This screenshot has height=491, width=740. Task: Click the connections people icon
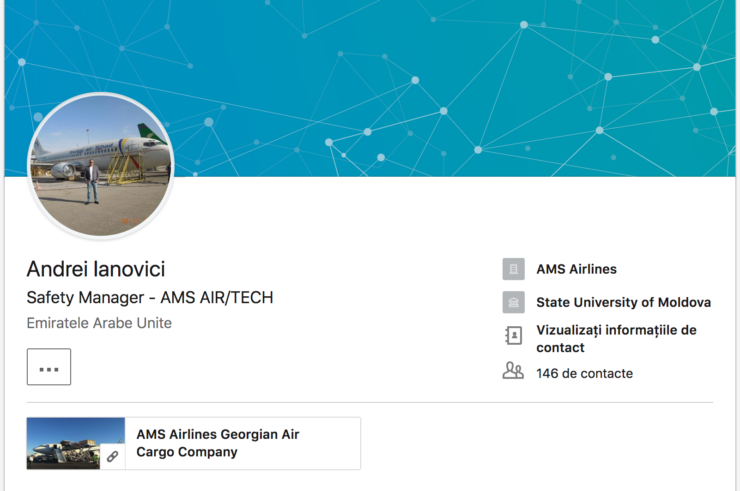coord(513,371)
